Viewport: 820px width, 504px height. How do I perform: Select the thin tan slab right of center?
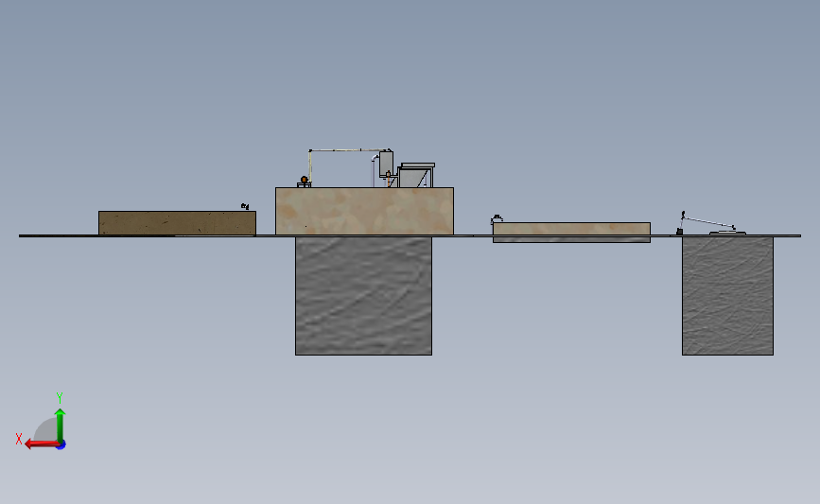point(571,229)
